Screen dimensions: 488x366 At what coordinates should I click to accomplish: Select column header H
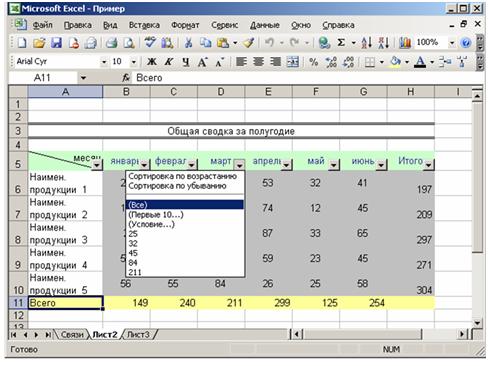pyautogui.click(x=411, y=92)
